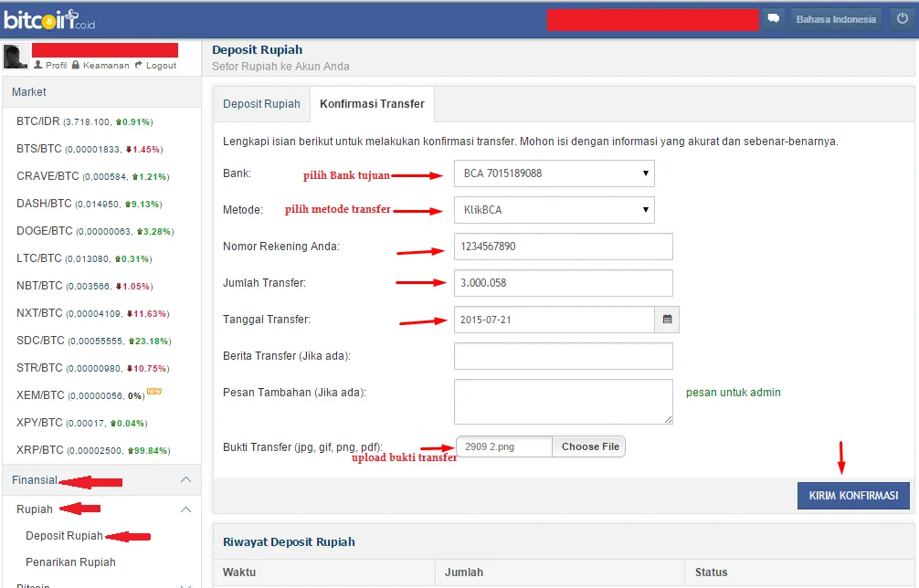Open Deposit Rupiah in the sidebar
Viewport: 919px width, 588px height.
[x=65, y=536]
